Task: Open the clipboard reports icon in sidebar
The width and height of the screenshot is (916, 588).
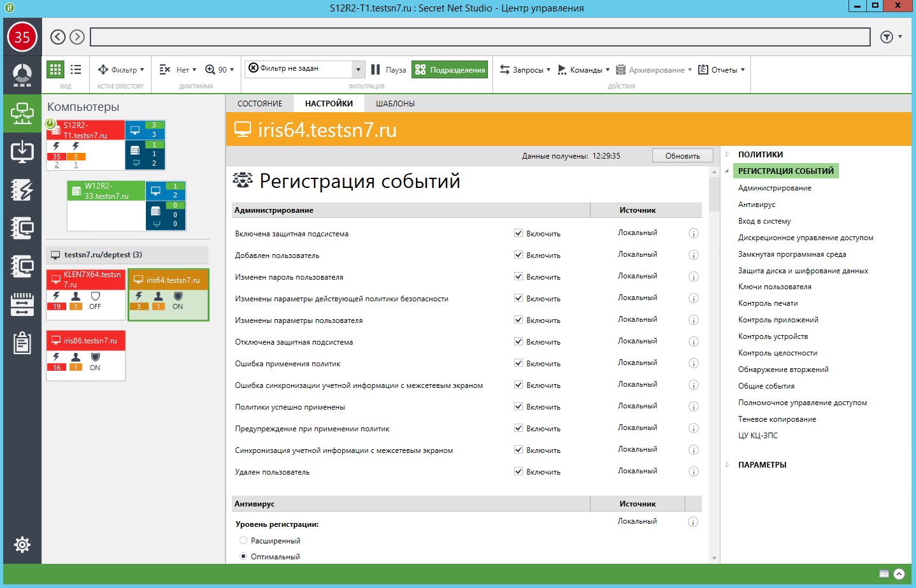Action: 22,343
